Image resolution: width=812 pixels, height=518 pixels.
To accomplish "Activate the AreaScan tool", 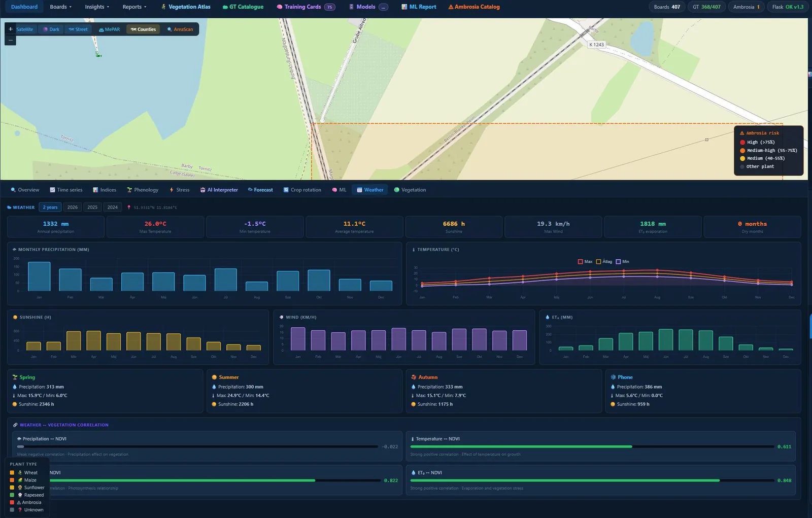I will click(x=180, y=29).
